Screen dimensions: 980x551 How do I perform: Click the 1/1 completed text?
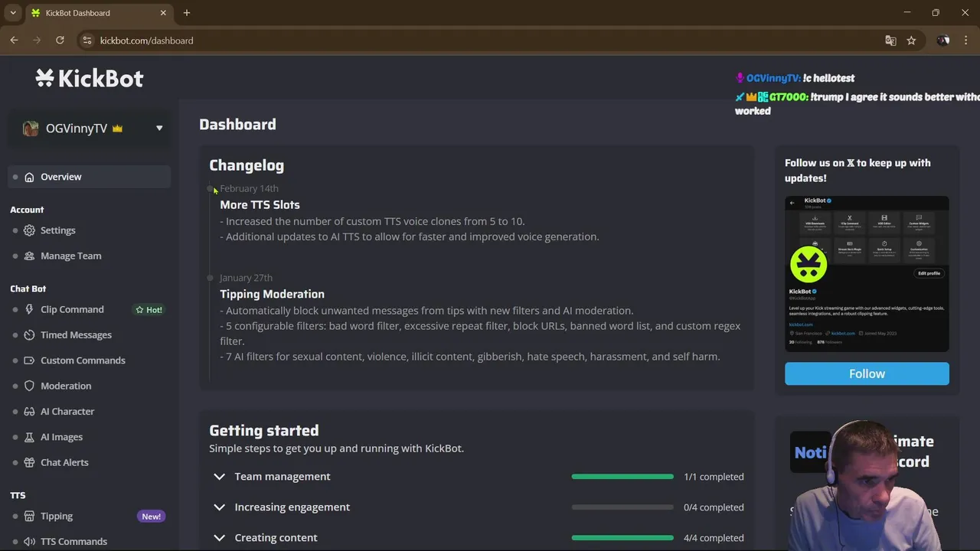pyautogui.click(x=714, y=477)
